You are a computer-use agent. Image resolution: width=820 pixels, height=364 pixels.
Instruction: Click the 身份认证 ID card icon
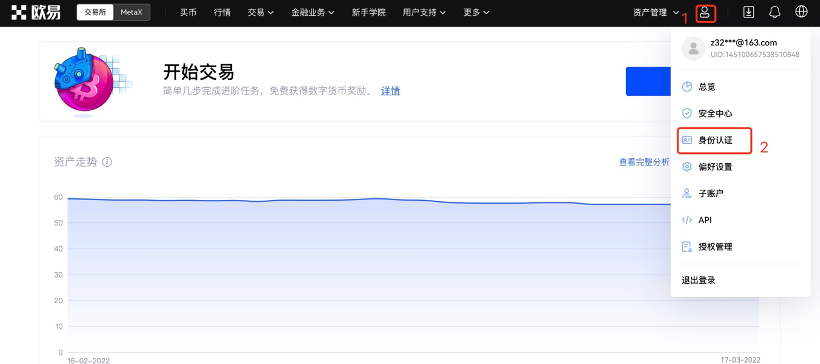pyautogui.click(x=687, y=140)
